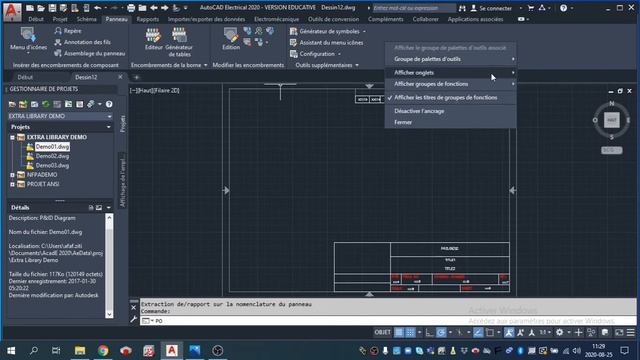Open EXTRA LIBRARY DEMO project dropdown
This screenshot has width=640, height=360.
click(x=109, y=116)
